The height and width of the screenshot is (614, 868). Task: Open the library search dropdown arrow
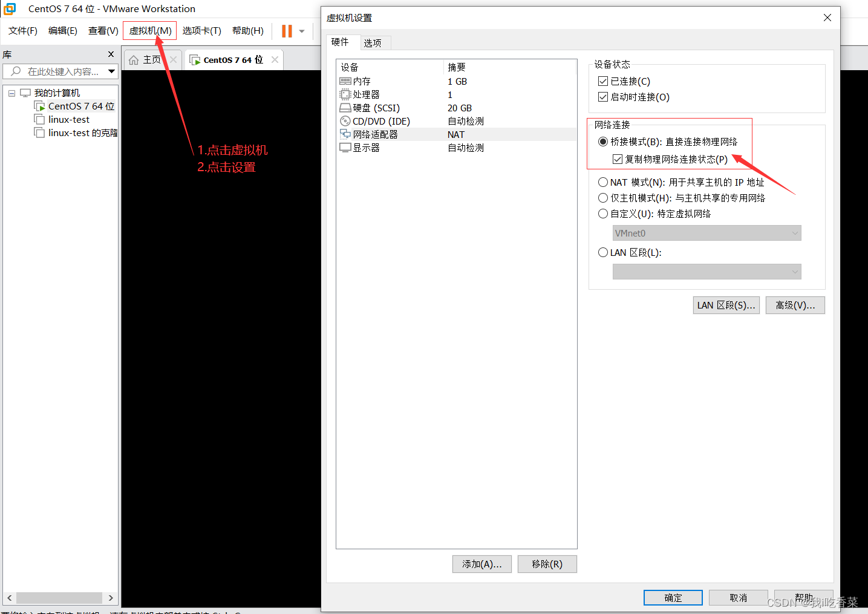click(111, 71)
